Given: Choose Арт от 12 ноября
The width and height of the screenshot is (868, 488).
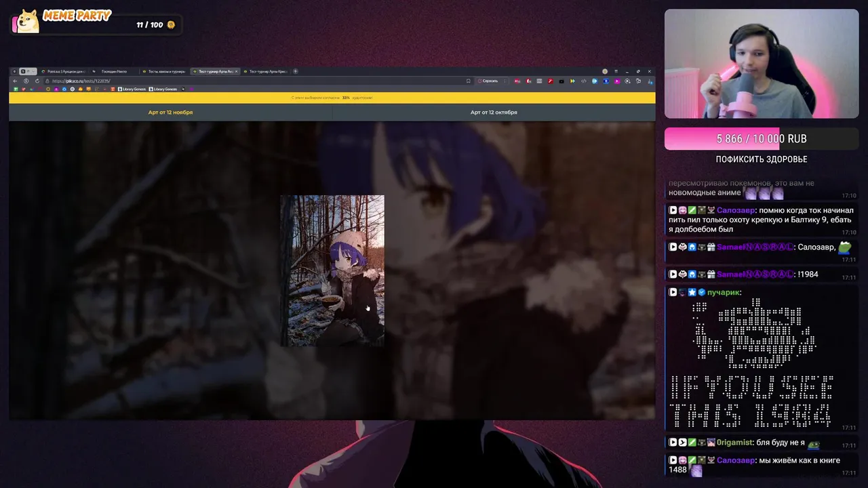Looking at the screenshot, I should point(170,113).
